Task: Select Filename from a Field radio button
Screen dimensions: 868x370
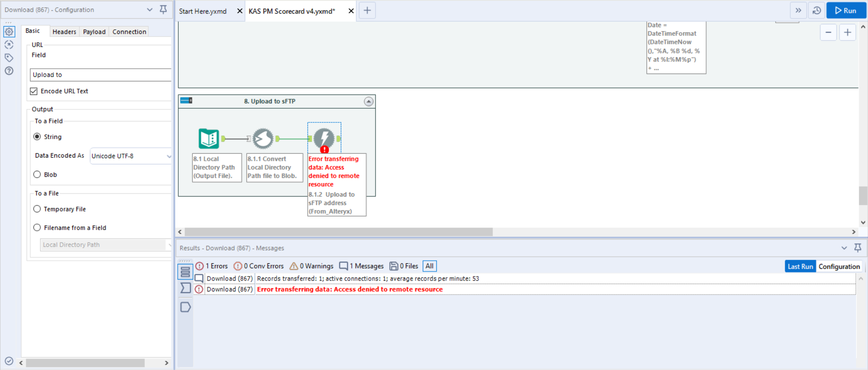Action: 37,228
